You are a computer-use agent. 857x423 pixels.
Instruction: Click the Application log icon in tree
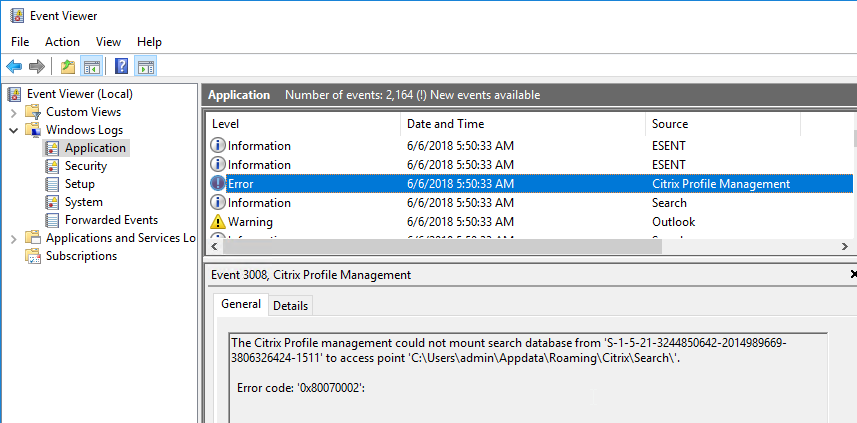pos(52,148)
